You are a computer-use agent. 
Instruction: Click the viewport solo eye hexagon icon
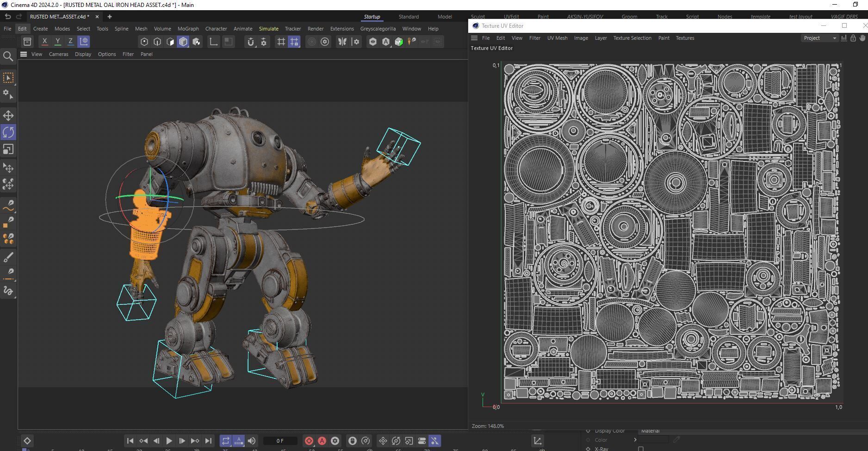372,42
